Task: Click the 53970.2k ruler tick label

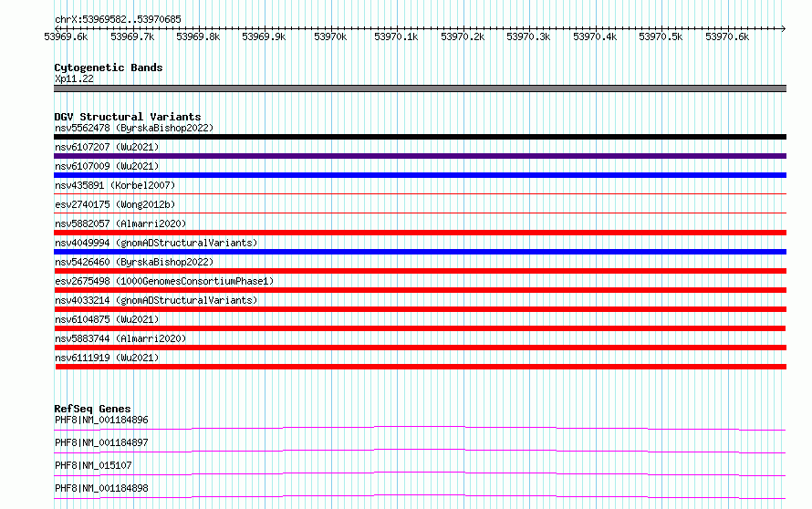Action: coord(463,36)
